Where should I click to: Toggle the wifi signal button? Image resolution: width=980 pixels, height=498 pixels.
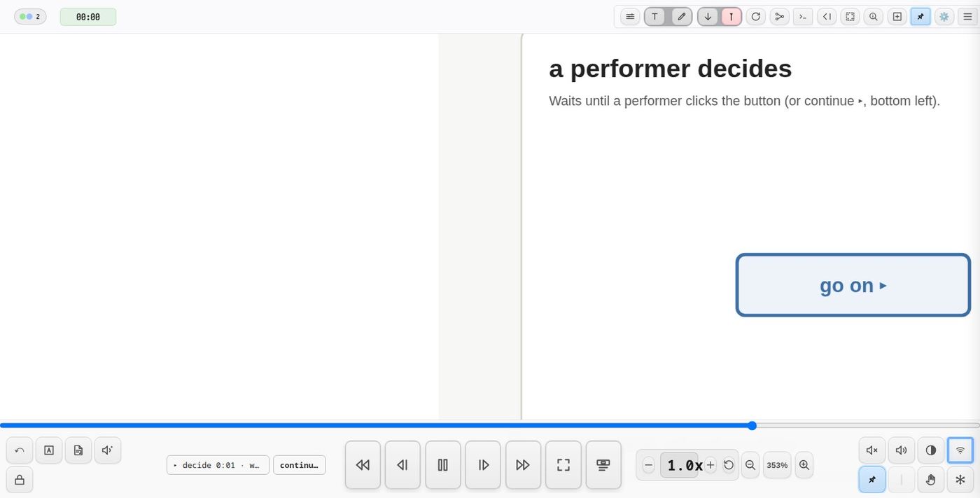[960, 450]
